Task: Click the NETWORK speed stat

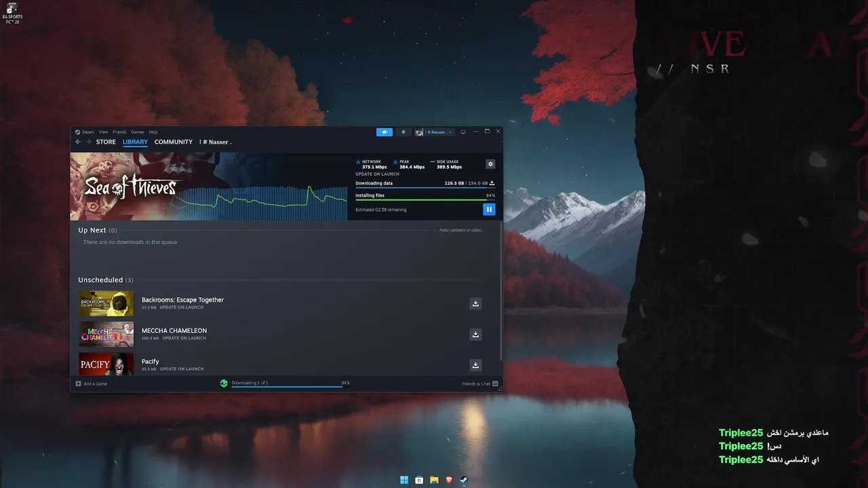Action: [x=371, y=164]
